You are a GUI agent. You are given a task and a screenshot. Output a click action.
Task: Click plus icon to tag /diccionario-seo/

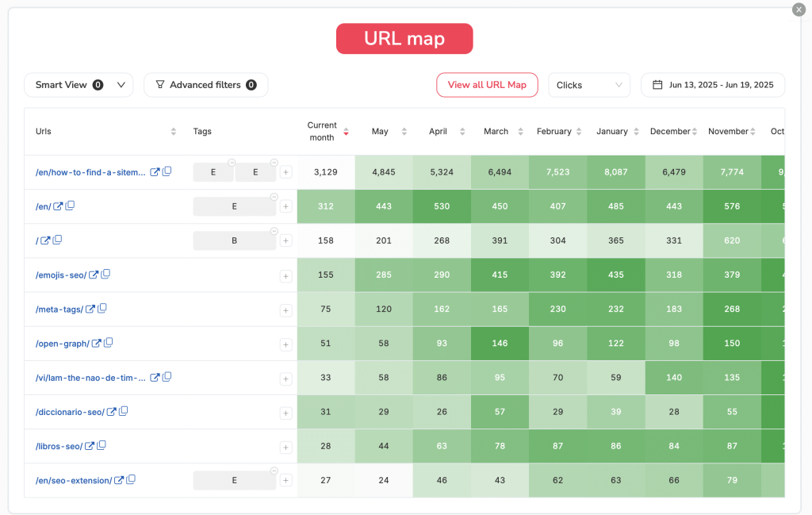285,413
